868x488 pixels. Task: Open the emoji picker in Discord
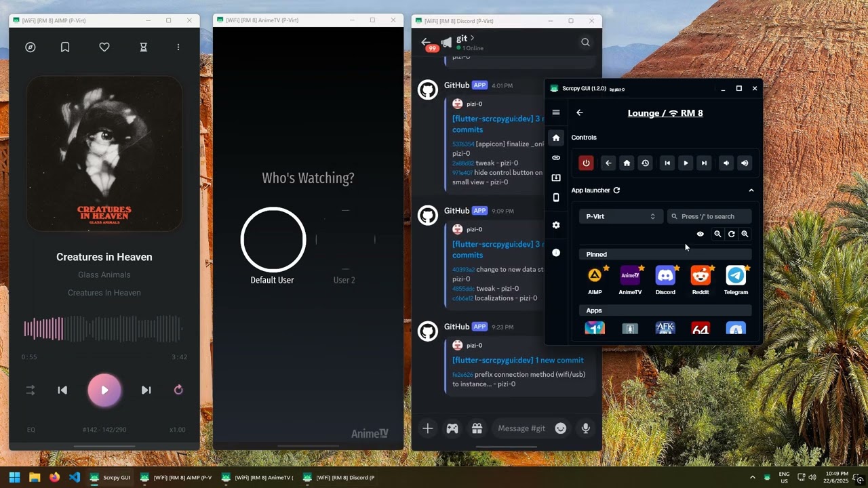click(x=560, y=428)
